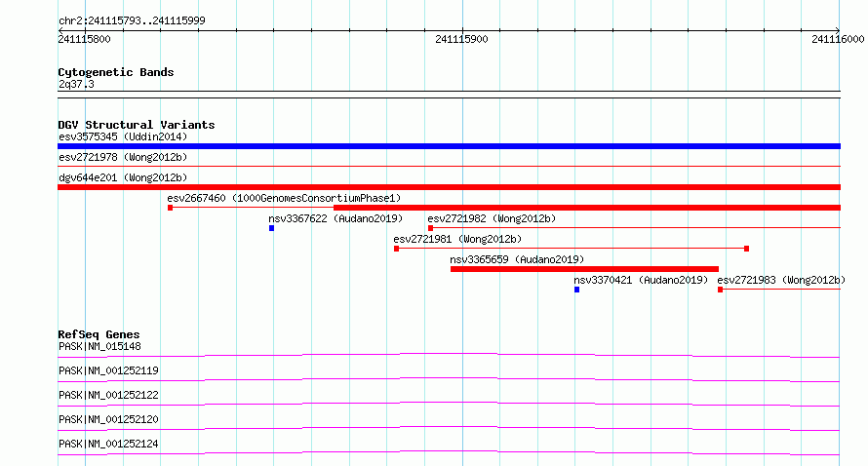
Task: Click the 241115900 ruler position
Action: [x=461, y=39]
